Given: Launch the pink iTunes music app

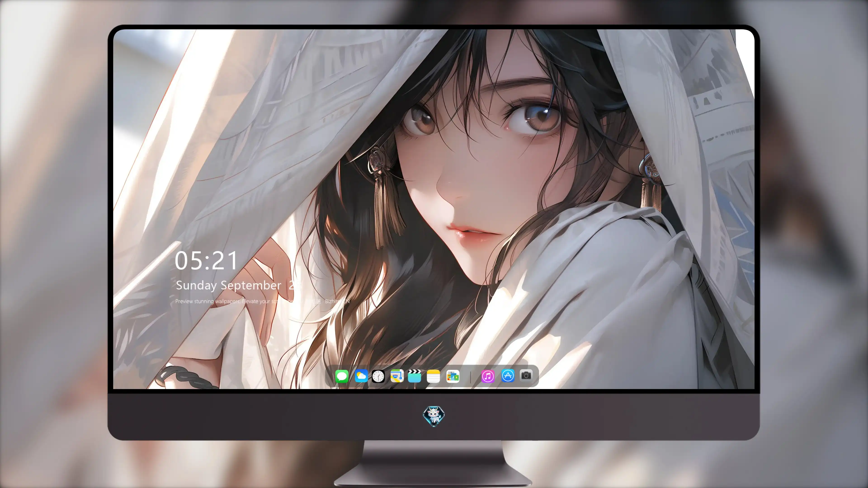Looking at the screenshot, I should [x=488, y=376].
